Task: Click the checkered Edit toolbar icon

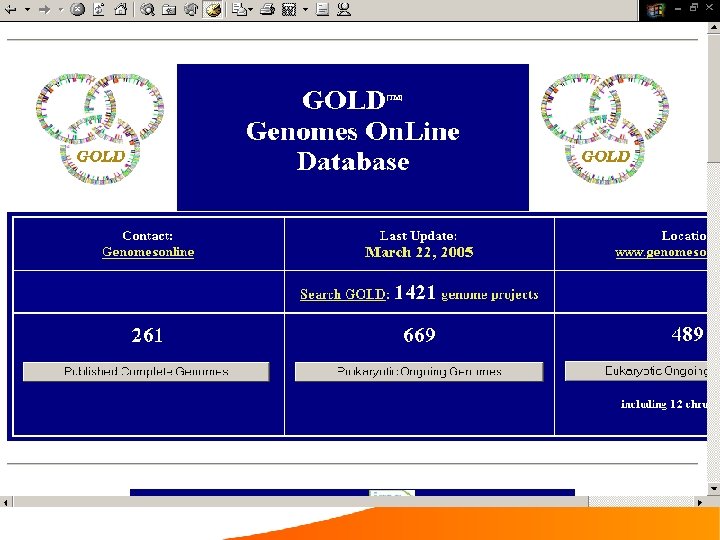Action: (289, 9)
